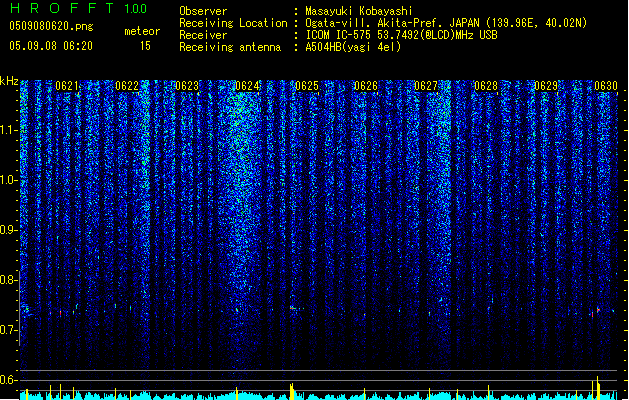Click the Receiving antenna label
This screenshot has width=629, height=400.
(230, 47)
